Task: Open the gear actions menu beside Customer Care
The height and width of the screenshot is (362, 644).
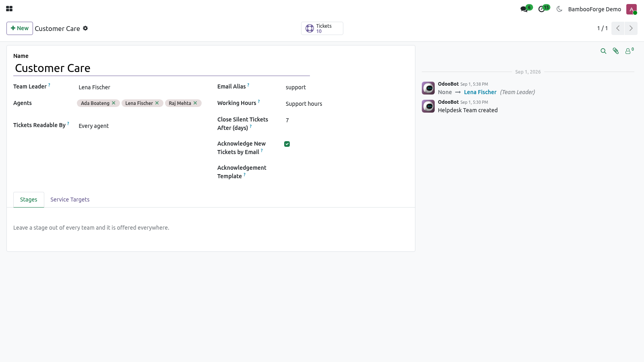Action: coord(85,29)
